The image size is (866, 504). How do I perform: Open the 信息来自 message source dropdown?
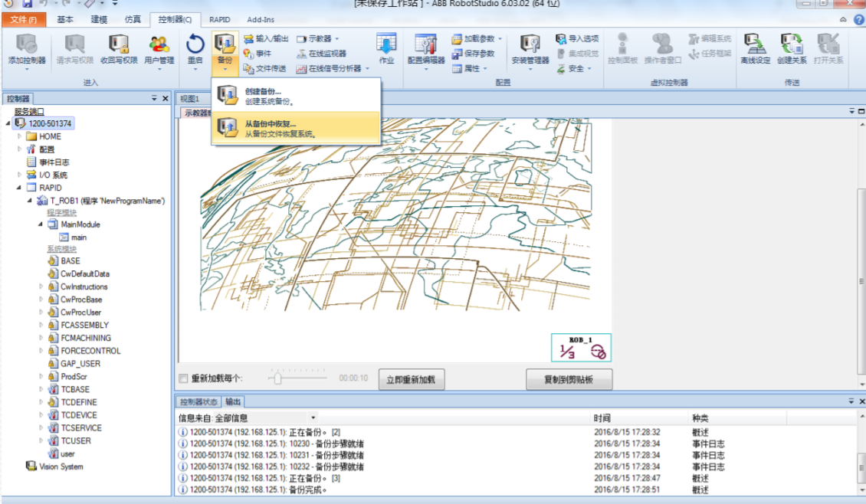tap(313, 418)
